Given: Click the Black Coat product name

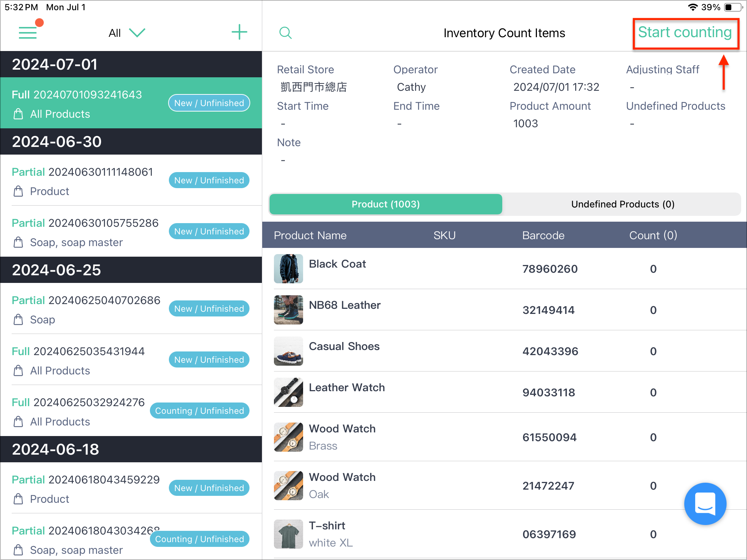Looking at the screenshot, I should click(x=337, y=264).
